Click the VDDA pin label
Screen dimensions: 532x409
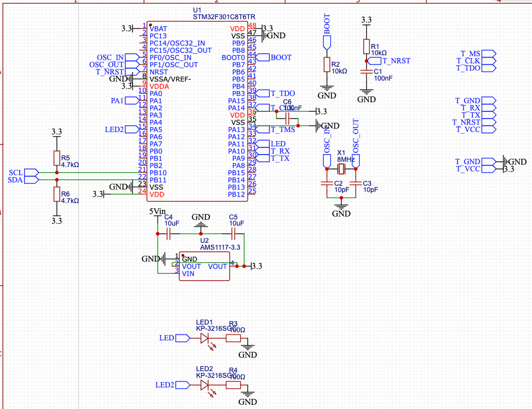coord(159,86)
